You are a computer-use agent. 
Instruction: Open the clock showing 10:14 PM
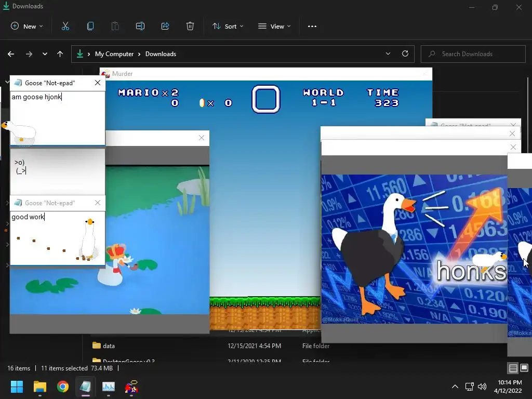pos(508,387)
